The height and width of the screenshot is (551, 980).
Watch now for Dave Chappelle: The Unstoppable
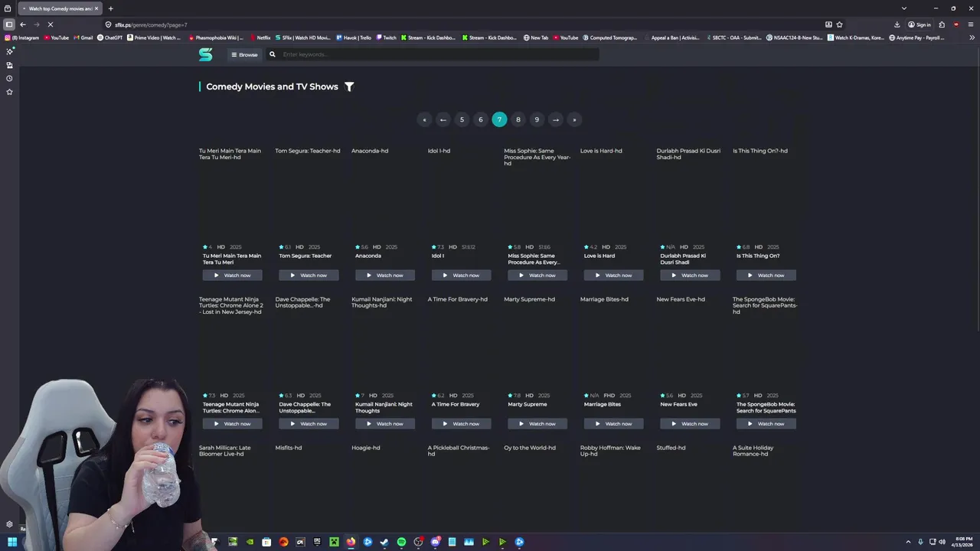(309, 423)
